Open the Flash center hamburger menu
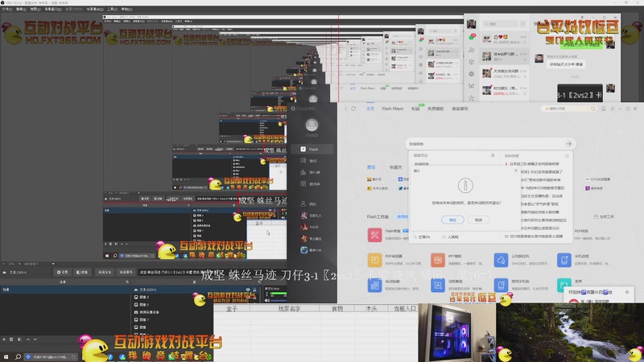Viewport: 644px width, 362px height. coord(613,109)
